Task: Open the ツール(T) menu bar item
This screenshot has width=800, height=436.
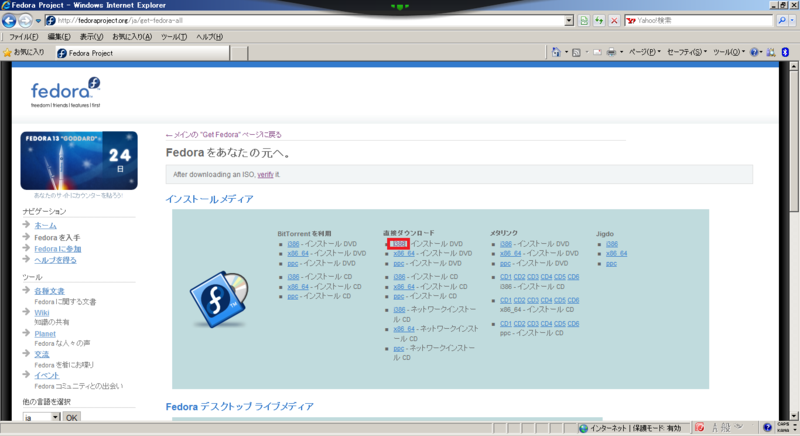Action: point(174,37)
